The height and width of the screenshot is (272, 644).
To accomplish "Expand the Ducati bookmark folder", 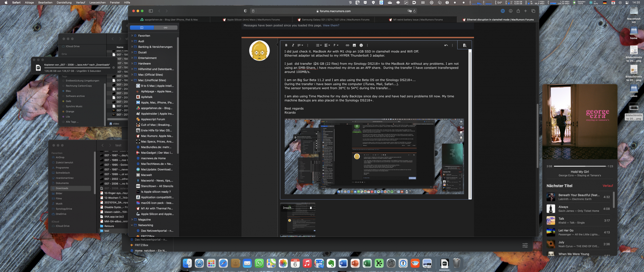I will pos(132,53).
